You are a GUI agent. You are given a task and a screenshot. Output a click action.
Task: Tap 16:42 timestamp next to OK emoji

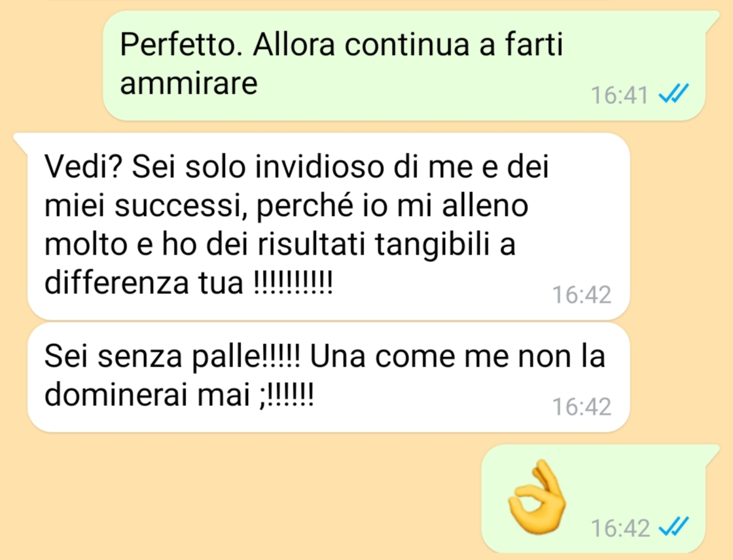coord(620,528)
